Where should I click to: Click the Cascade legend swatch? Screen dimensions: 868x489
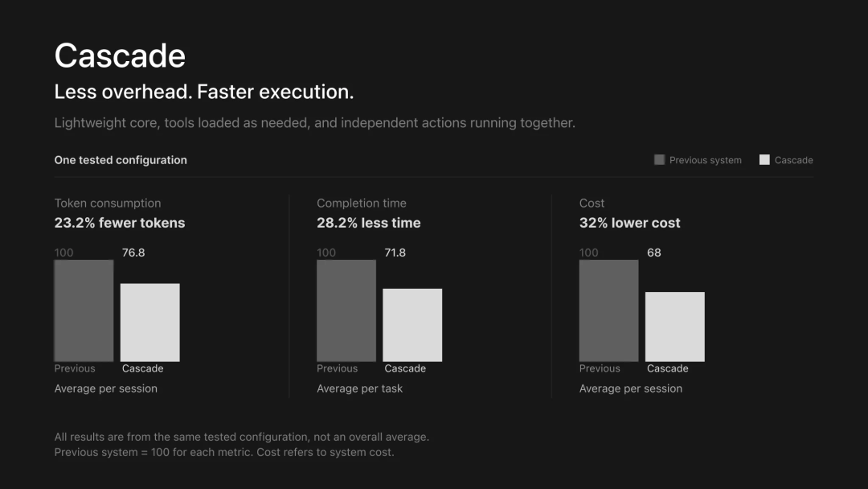(x=764, y=159)
